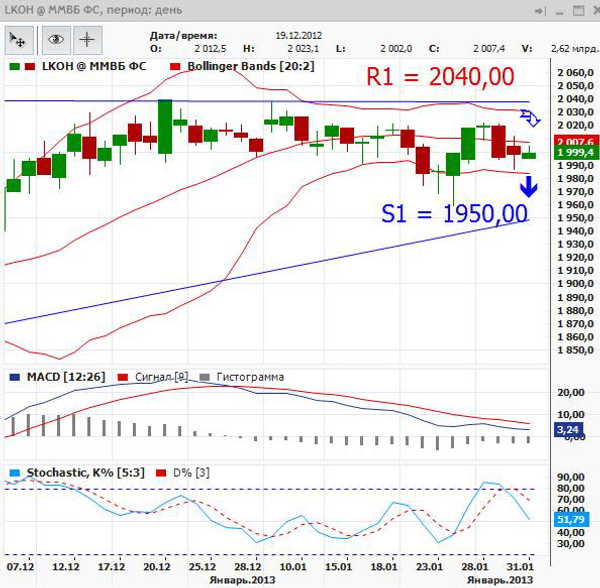
Task: Click the tall green candle at 20.12
Action: (x=165, y=127)
